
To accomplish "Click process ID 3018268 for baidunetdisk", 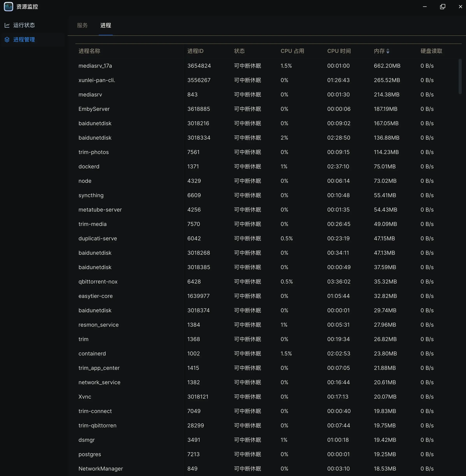I will click(199, 253).
